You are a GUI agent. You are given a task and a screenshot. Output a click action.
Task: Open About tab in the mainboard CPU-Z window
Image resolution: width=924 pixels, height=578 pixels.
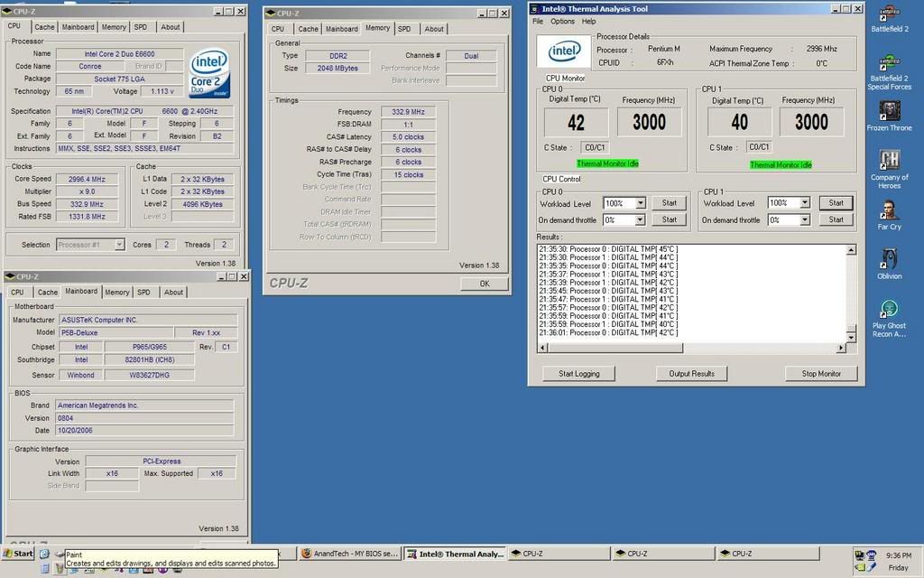pos(173,293)
